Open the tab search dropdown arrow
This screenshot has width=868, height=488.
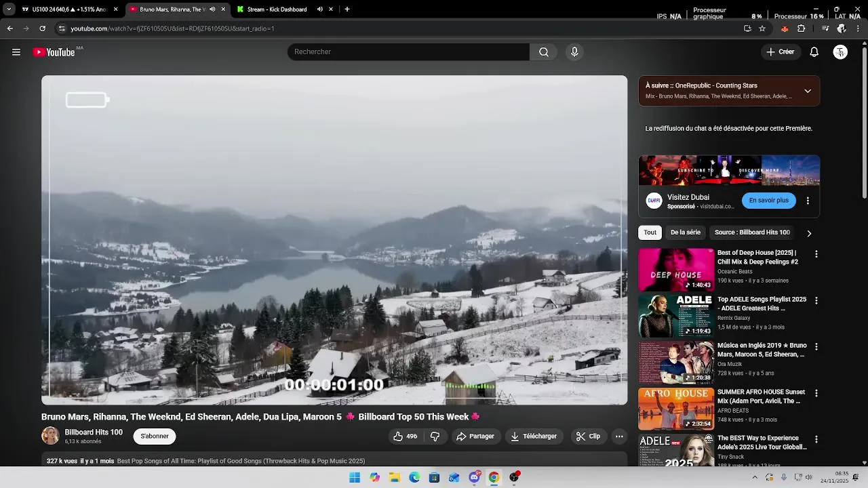tap(9, 9)
